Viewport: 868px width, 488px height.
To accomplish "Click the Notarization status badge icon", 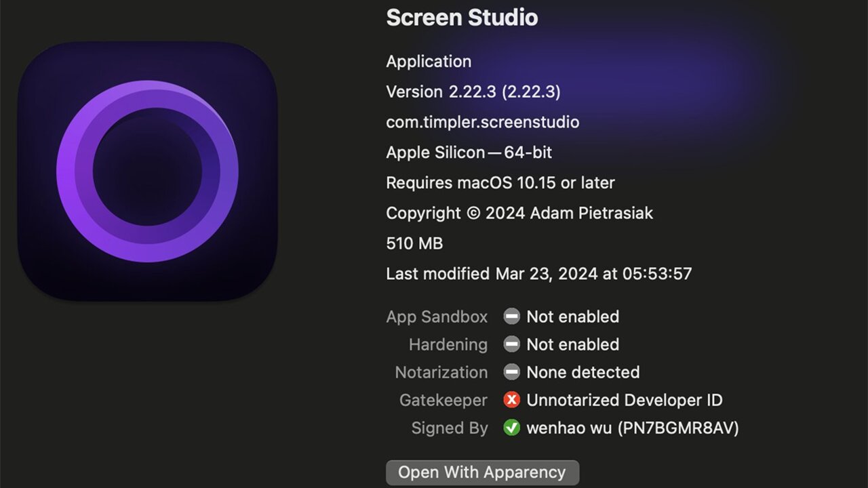I will 512,372.
